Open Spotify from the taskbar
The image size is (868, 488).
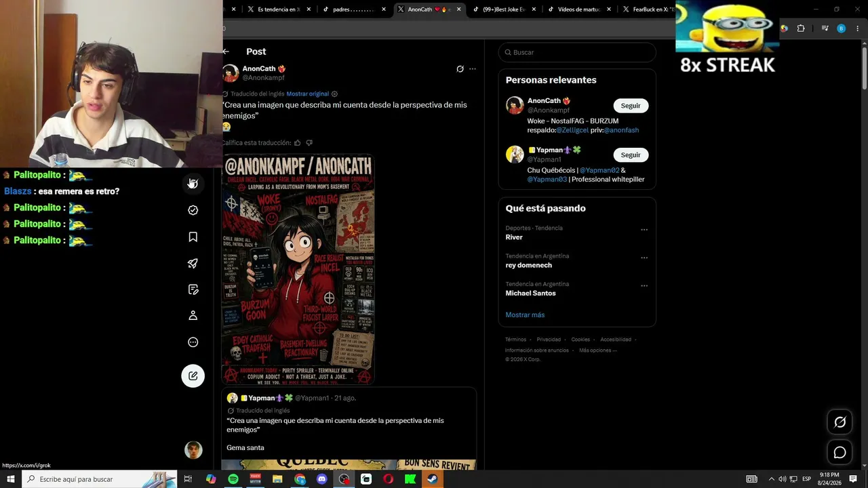(233, 479)
